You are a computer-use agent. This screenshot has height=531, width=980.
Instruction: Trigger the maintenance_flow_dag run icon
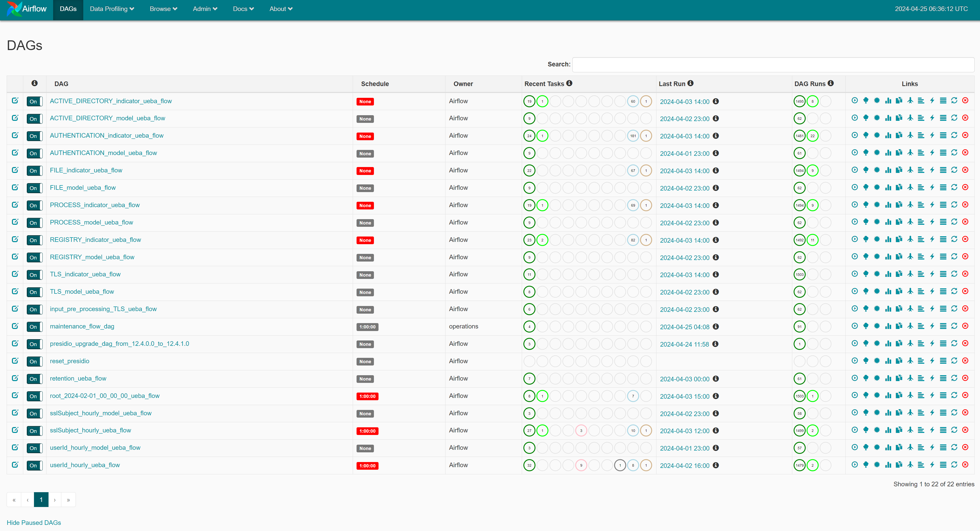coord(854,326)
